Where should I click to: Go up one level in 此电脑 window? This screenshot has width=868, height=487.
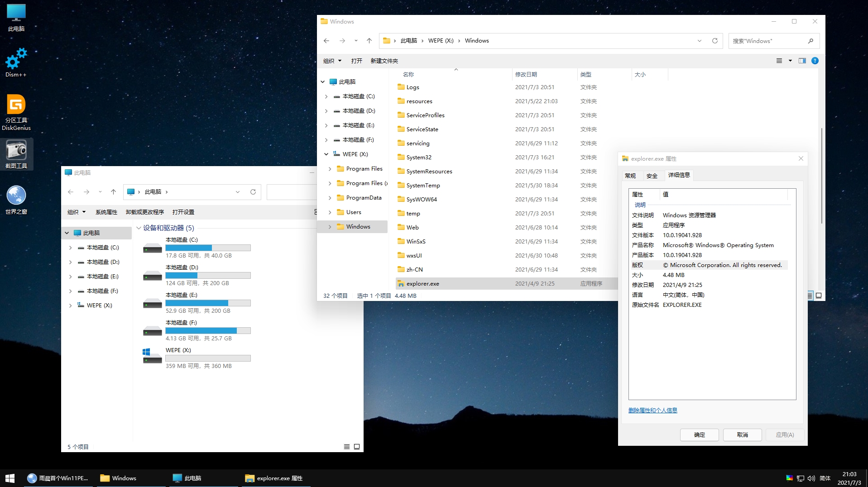click(x=113, y=192)
